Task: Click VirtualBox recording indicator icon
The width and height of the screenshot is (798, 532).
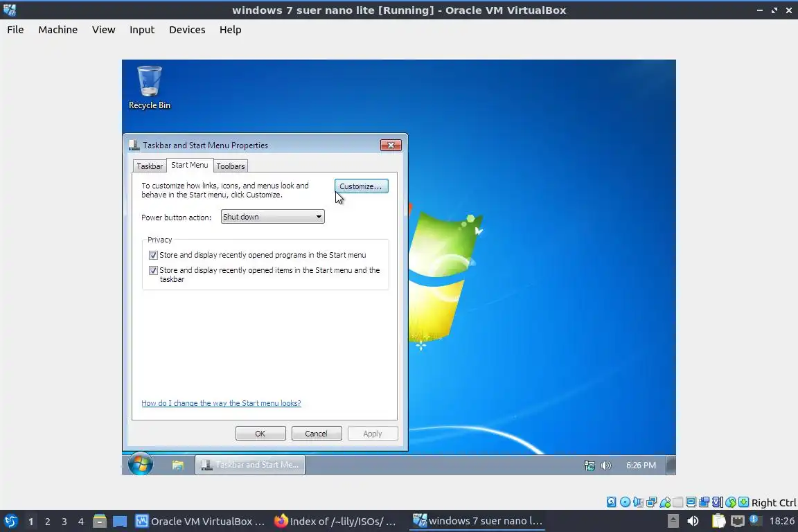Action: pyautogui.click(x=704, y=502)
